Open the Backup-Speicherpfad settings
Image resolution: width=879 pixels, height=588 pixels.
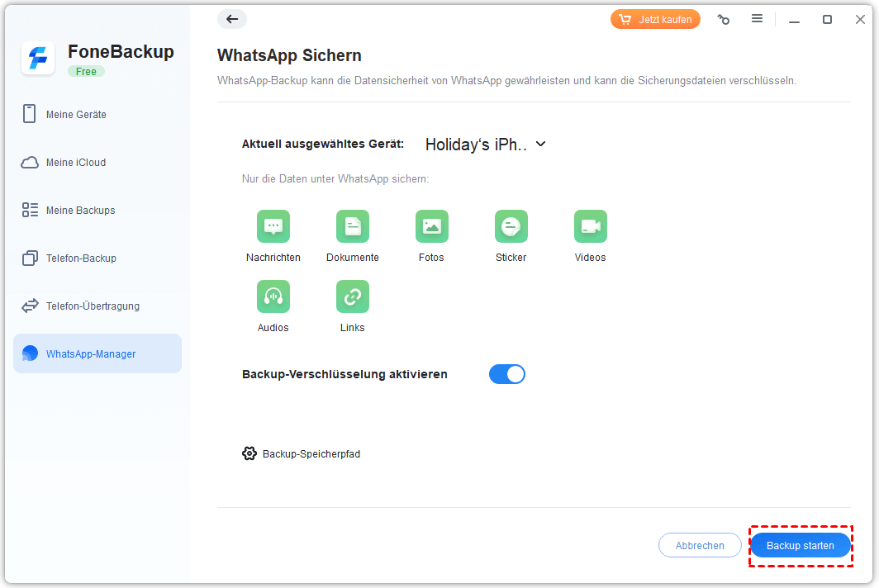pos(302,453)
